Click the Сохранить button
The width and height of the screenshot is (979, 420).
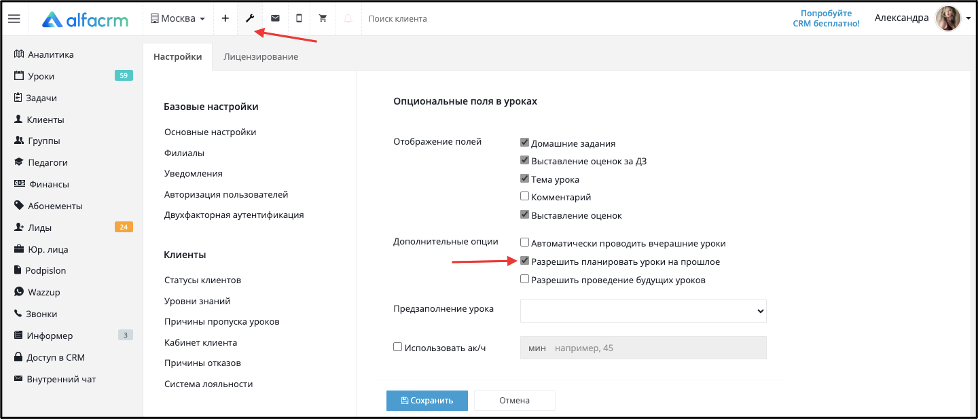click(x=427, y=401)
